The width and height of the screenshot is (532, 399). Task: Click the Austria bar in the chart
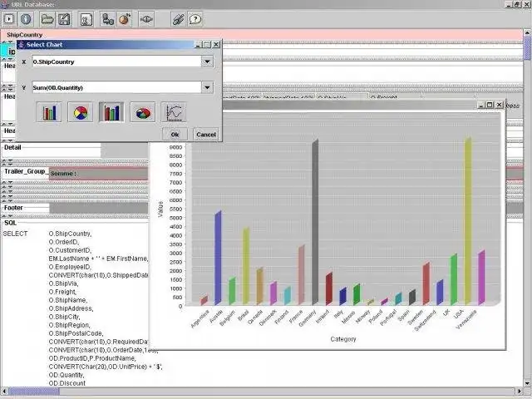pos(218,258)
